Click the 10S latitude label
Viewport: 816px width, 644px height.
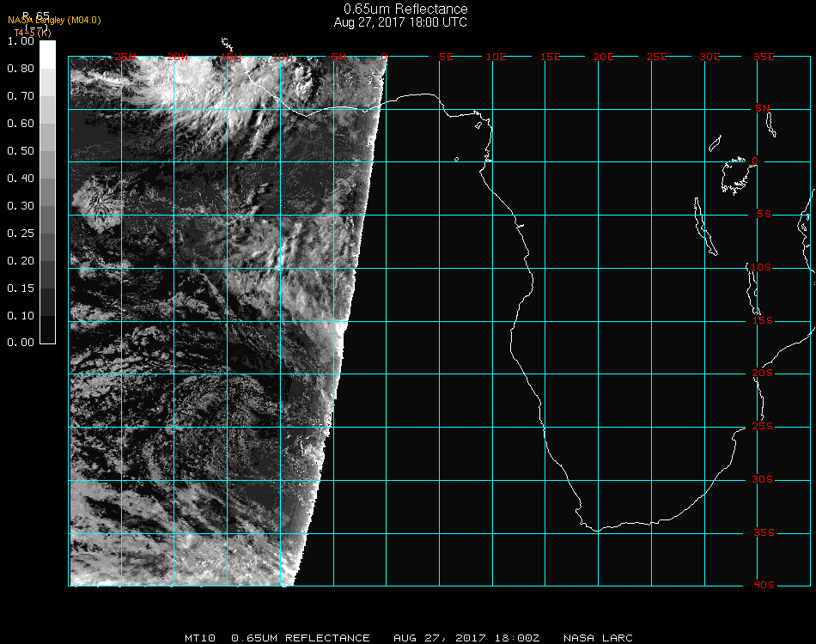pos(761,267)
